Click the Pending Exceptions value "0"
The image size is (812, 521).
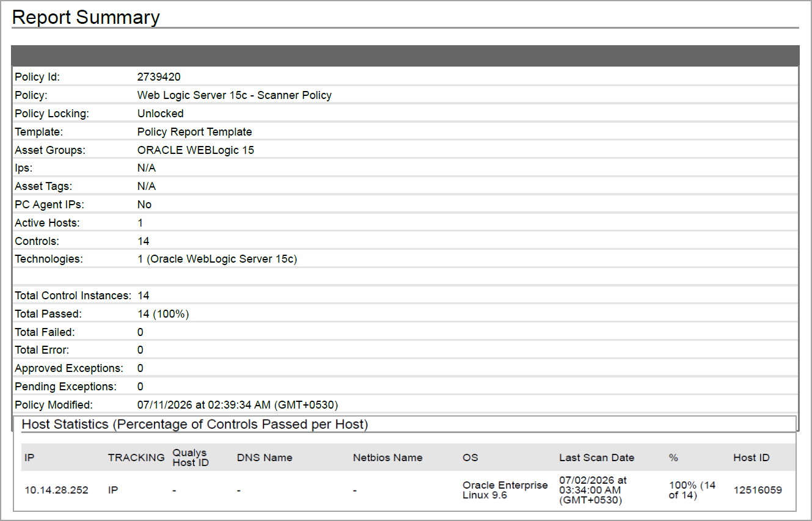[x=141, y=387]
